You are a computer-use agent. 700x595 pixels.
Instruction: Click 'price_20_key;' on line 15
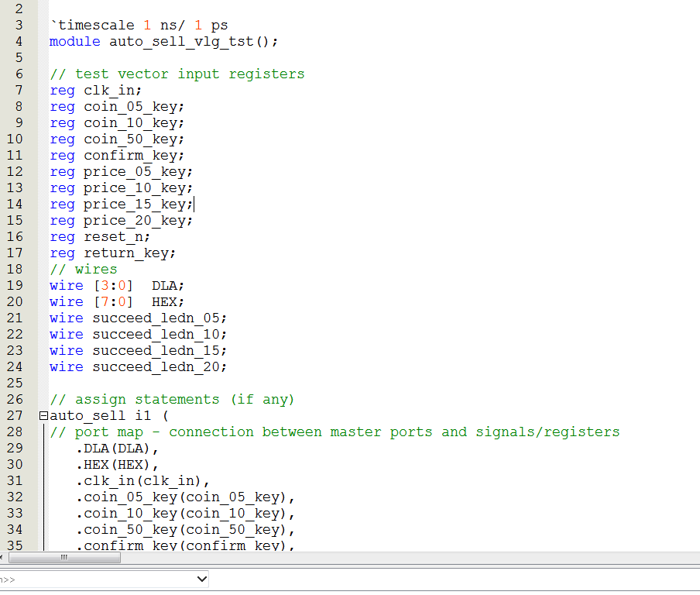(138, 221)
